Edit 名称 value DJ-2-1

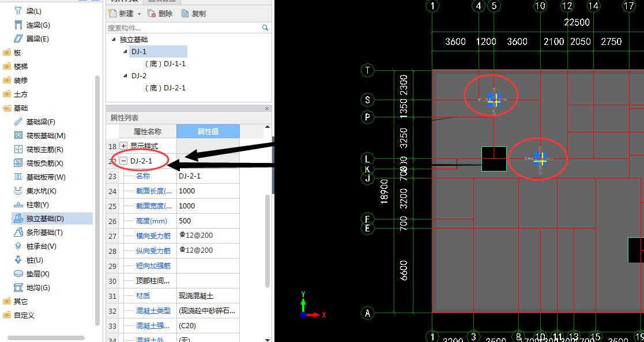pyautogui.click(x=208, y=176)
